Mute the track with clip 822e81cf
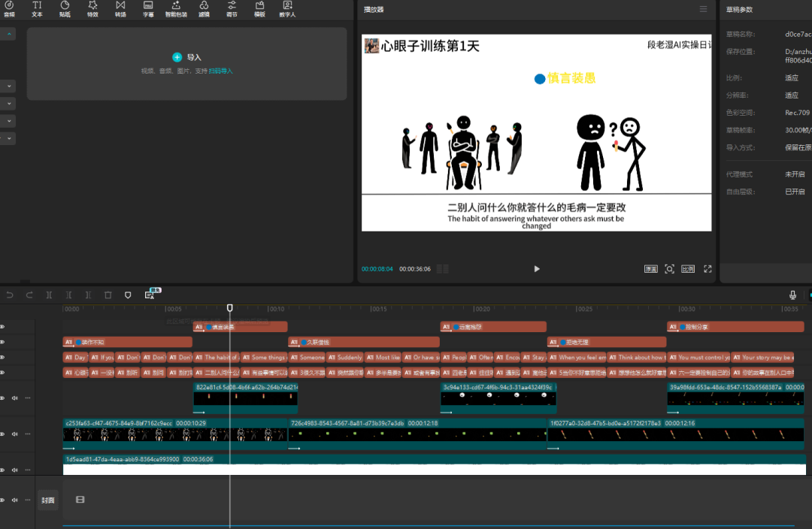The height and width of the screenshot is (529, 812). (x=15, y=398)
